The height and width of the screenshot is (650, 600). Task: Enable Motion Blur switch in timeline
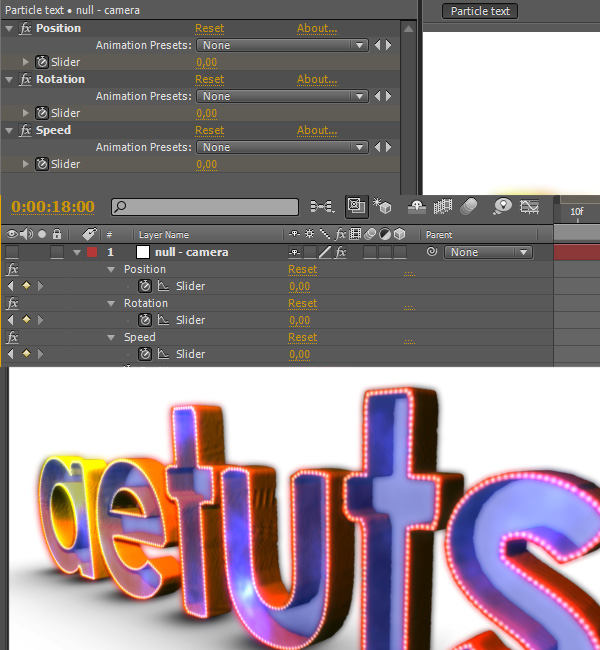[469, 206]
